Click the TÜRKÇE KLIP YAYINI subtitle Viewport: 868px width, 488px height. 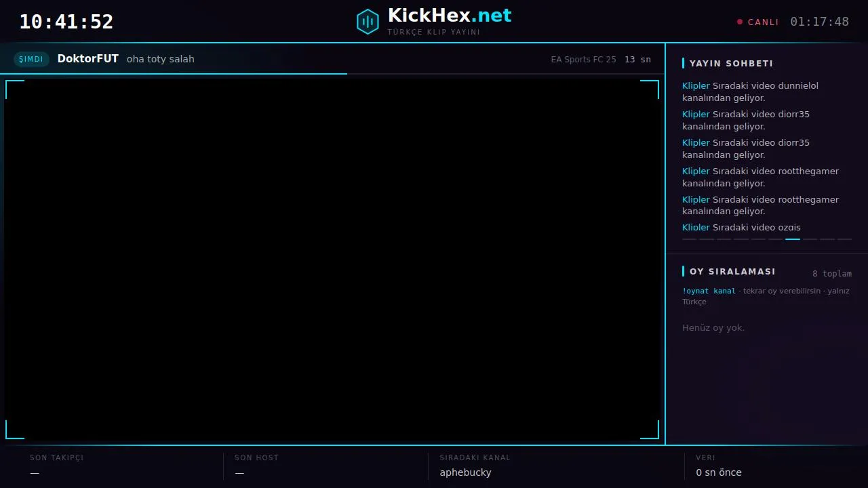434,32
